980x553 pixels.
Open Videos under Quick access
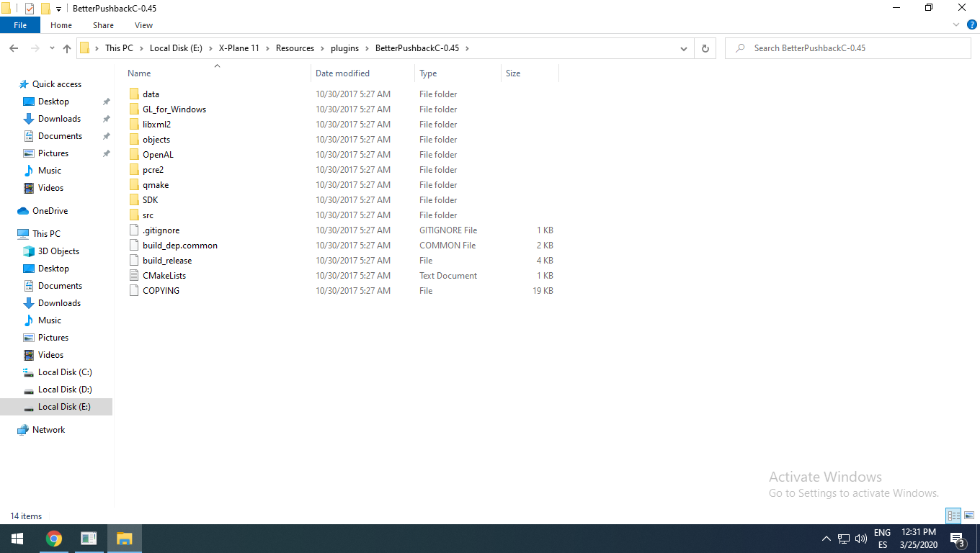coord(50,188)
